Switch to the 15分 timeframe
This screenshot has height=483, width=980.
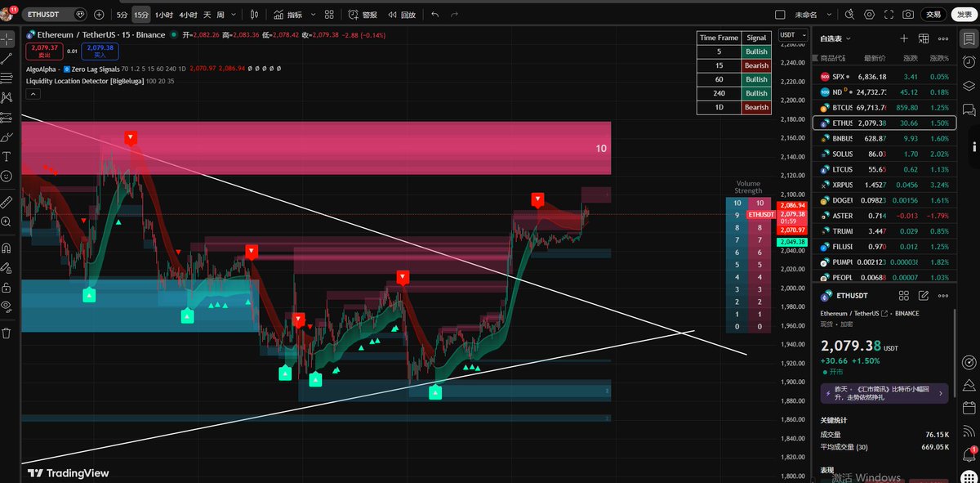point(142,15)
